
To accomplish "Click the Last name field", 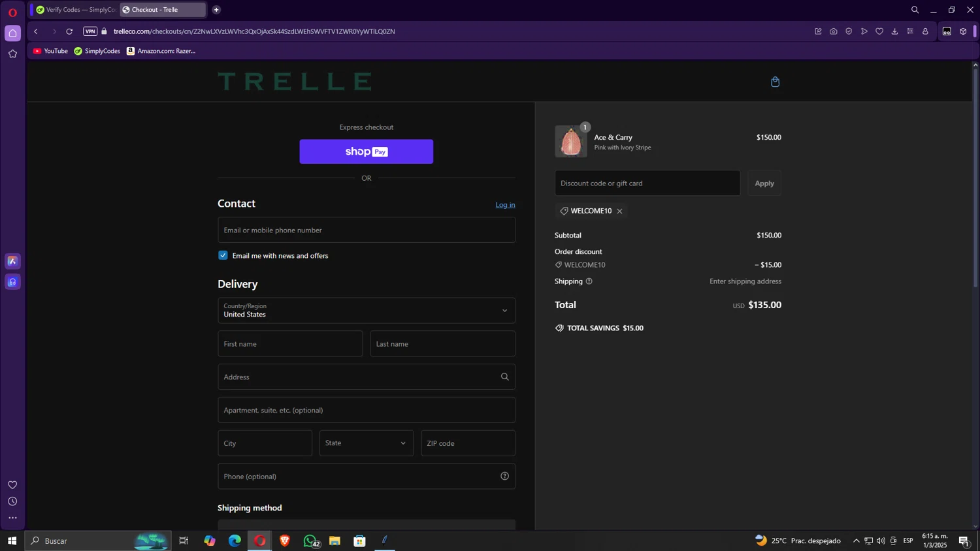I will tap(442, 344).
